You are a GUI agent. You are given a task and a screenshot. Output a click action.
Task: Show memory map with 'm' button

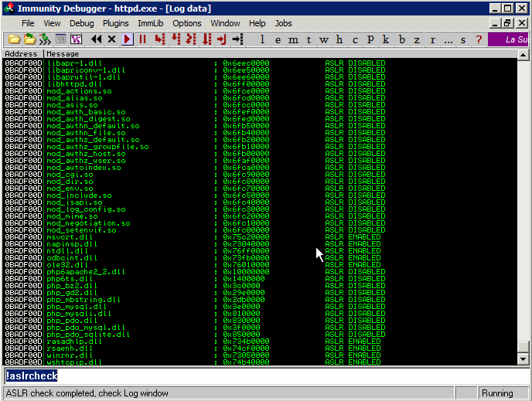293,39
